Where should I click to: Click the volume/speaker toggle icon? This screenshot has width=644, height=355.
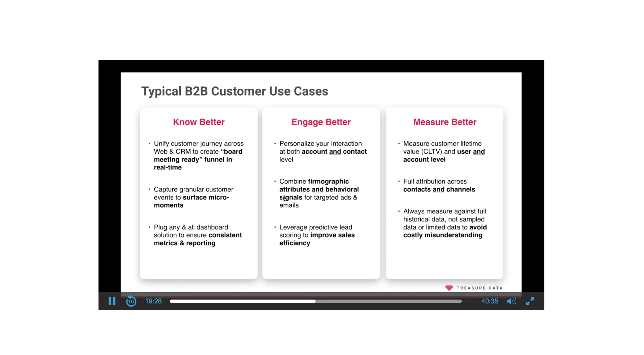tap(512, 301)
